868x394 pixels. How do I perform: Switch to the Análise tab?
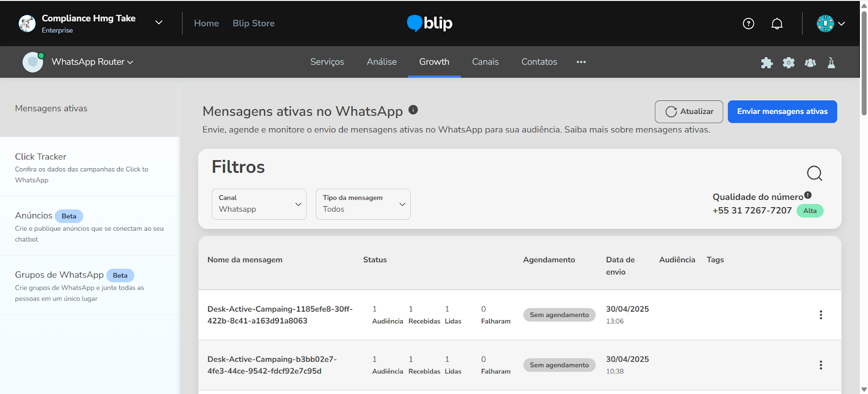pyautogui.click(x=381, y=62)
